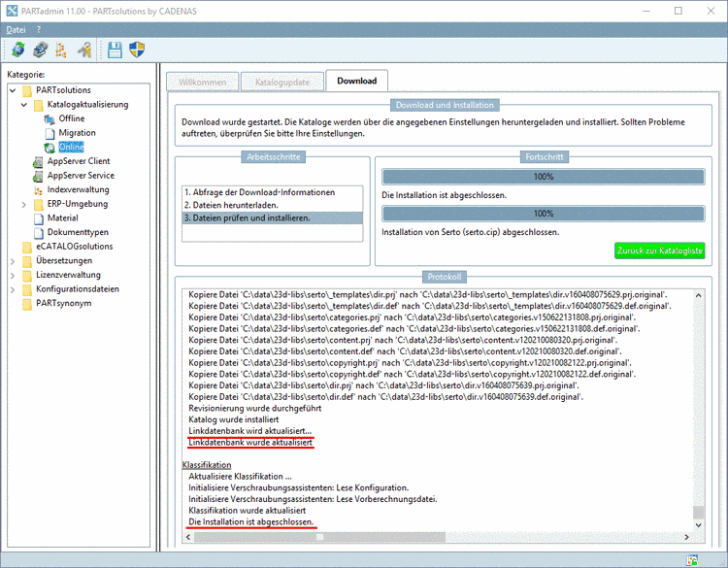This screenshot has width=728, height=568.
Task: Click the status bar icon at bottom right
Action: point(692,560)
